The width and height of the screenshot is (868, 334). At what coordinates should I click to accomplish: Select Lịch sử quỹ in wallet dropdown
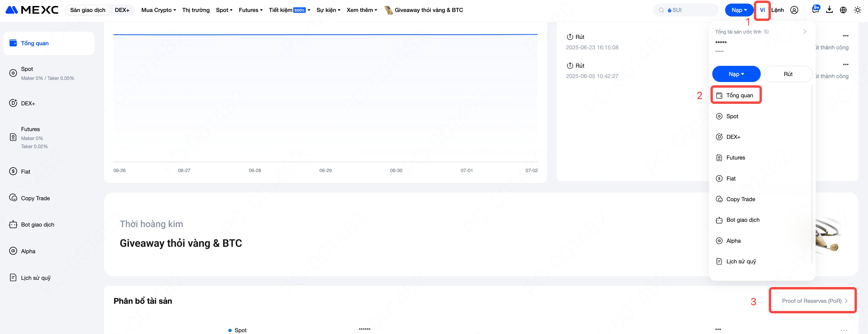762,262
